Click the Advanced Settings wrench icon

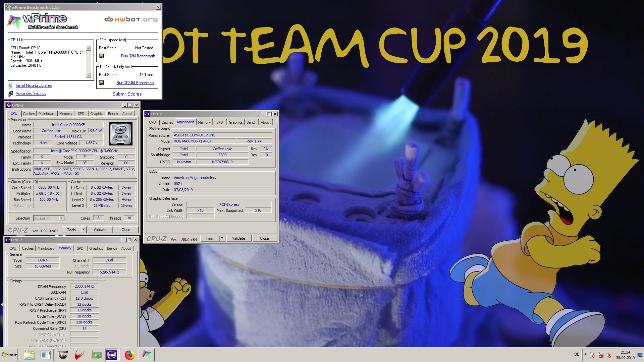10,94
